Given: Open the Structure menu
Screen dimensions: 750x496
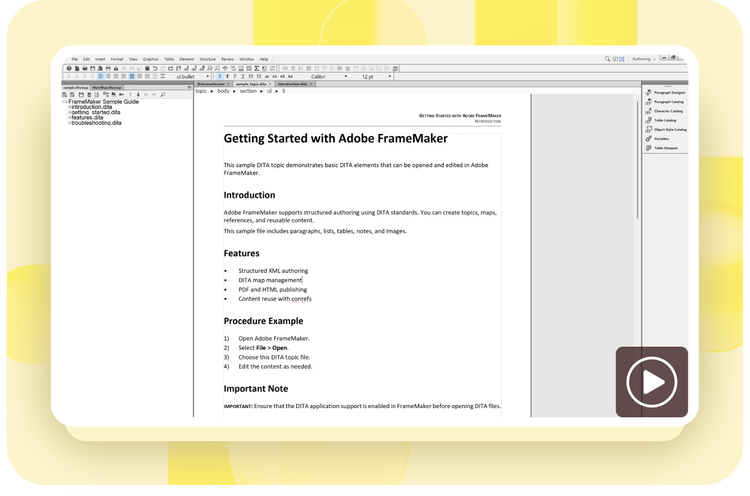Looking at the screenshot, I should [x=208, y=59].
